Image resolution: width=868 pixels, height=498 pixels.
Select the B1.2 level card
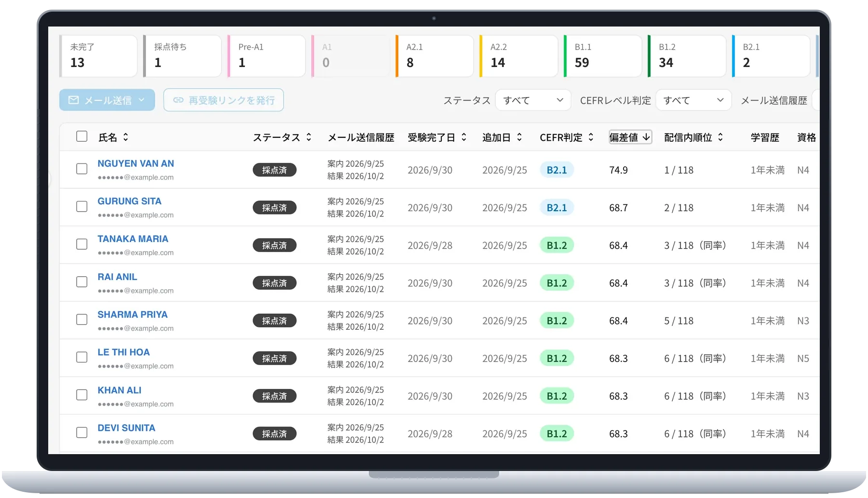(687, 56)
